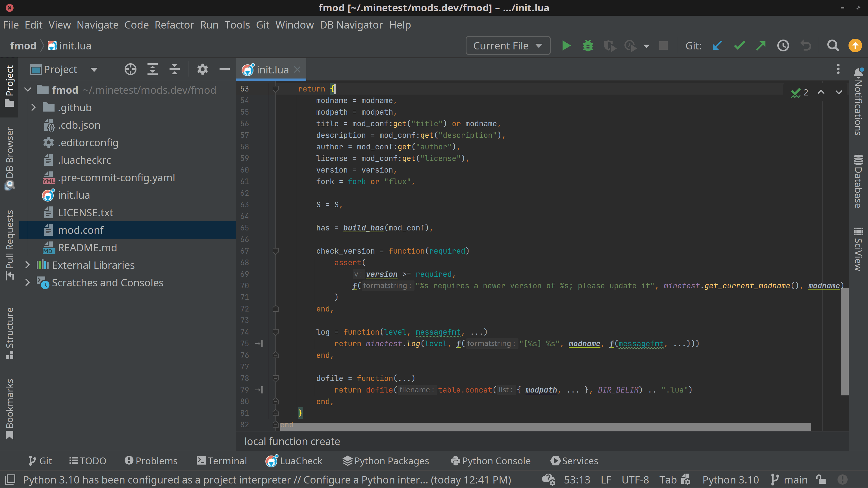Click the main git branch widget

tap(789, 479)
